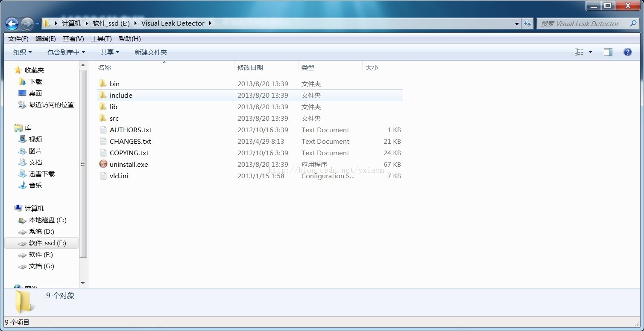This screenshot has height=331, width=644.
Task: Click the search magnifier icon
Action: tap(633, 23)
